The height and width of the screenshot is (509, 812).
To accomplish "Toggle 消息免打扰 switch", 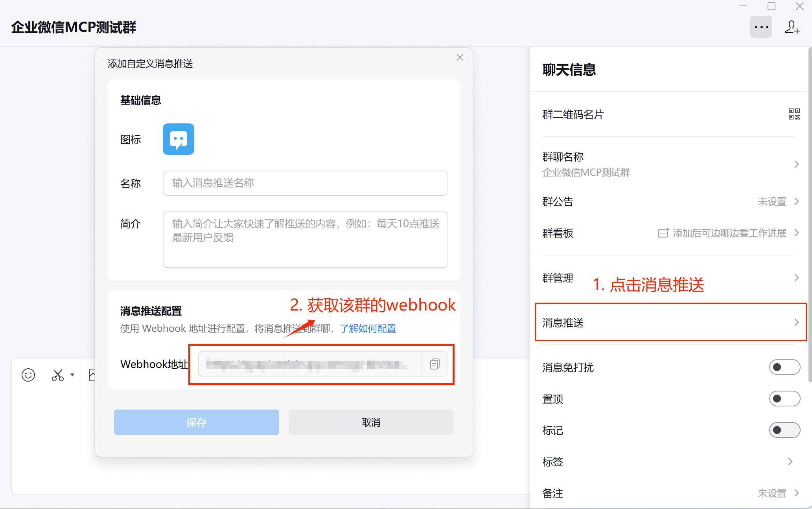I will 784,367.
